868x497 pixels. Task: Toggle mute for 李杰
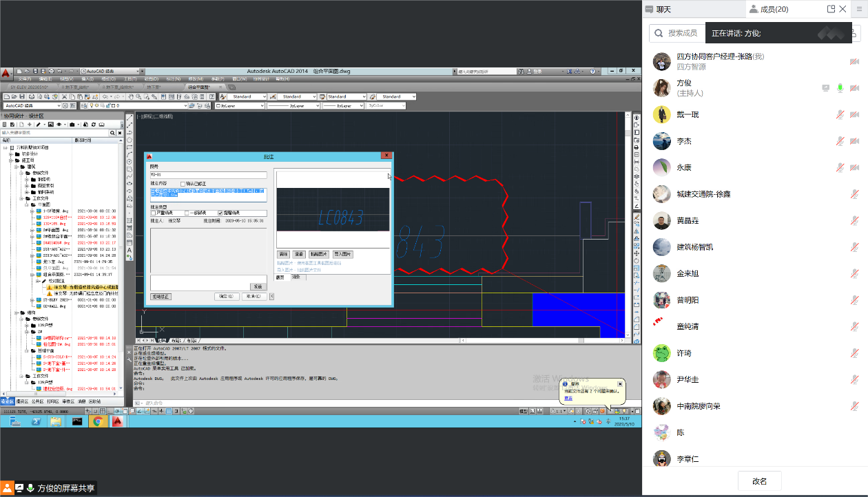pyautogui.click(x=840, y=141)
